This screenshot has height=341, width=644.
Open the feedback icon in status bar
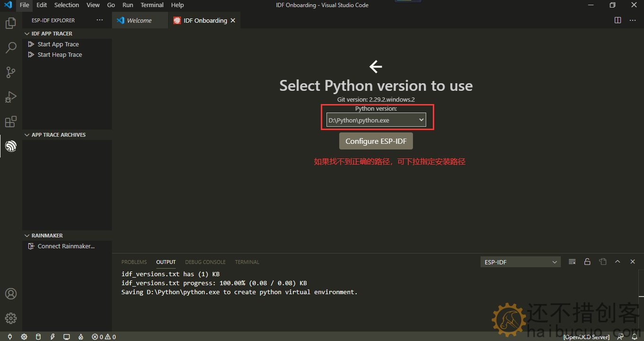click(x=620, y=337)
